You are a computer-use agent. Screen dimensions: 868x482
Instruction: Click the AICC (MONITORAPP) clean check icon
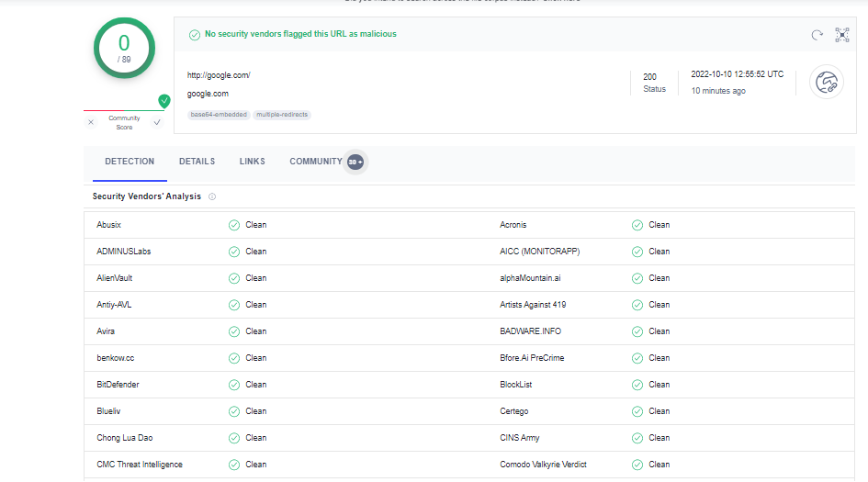coord(637,252)
